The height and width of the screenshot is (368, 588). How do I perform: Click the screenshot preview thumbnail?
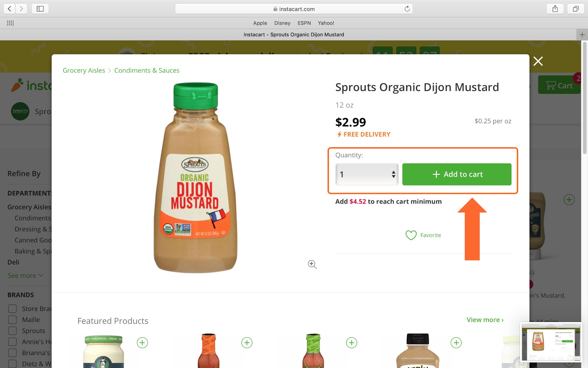tap(551, 343)
